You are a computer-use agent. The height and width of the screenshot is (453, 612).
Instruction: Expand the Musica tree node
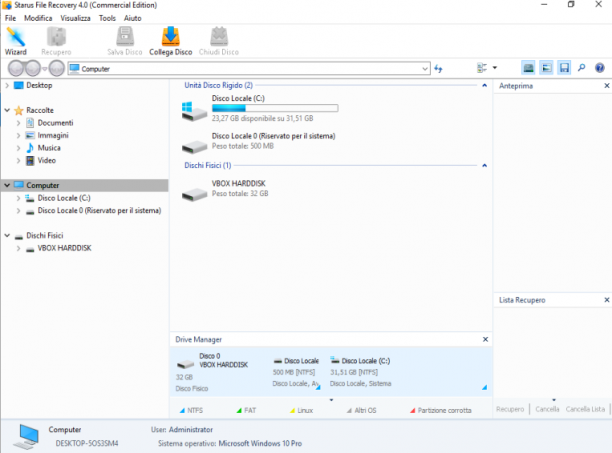coord(18,148)
